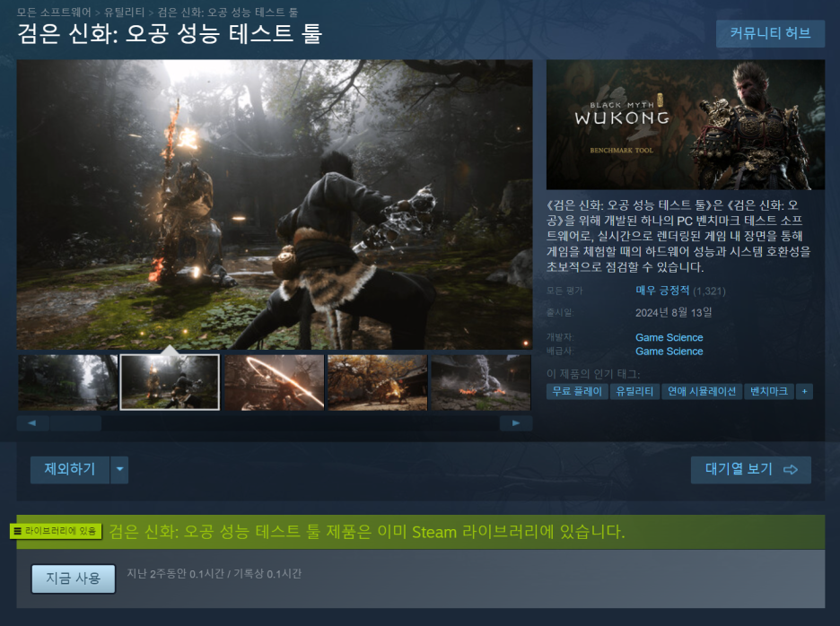Click the plus button to add tags
Image resolution: width=840 pixels, height=626 pixels.
pos(804,391)
